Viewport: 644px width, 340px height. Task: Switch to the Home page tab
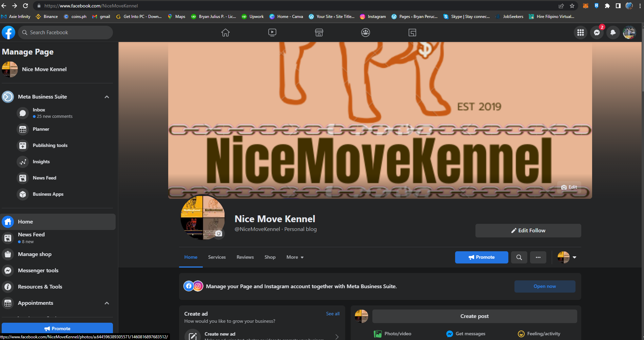pyautogui.click(x=191, y=257)
